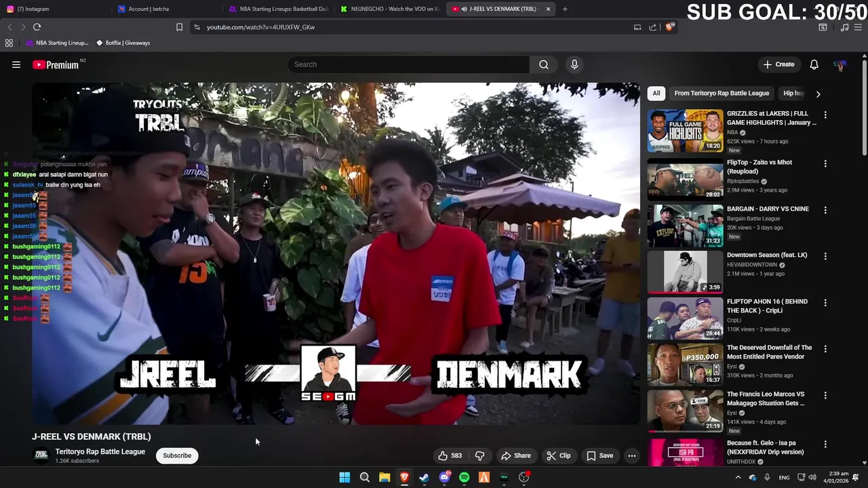Open YouTube notifications bell
Screen dimensions: 868x488
[x=814, y=64]
